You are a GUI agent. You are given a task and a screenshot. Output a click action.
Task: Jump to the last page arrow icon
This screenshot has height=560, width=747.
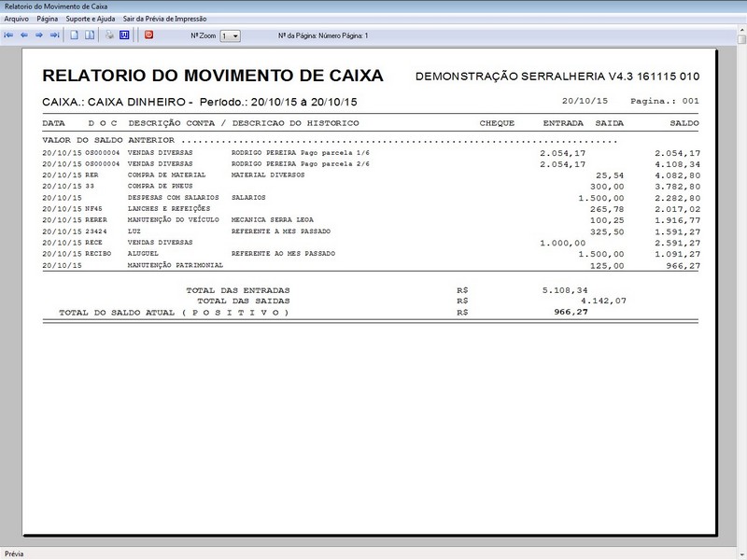(x=52, y=35)
